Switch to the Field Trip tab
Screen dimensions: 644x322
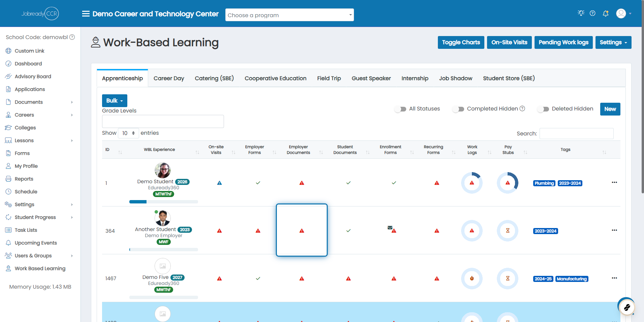(x=329, y=78)
